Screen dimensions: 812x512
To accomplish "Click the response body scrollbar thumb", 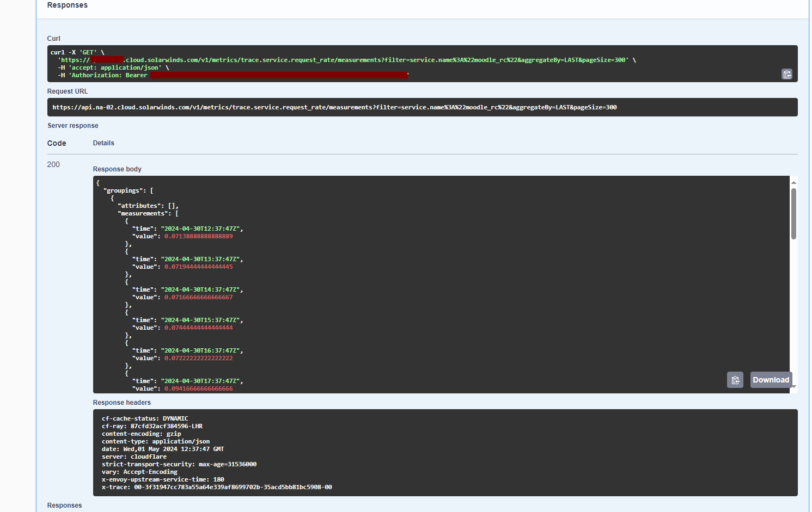I will (x=793, y=214).
